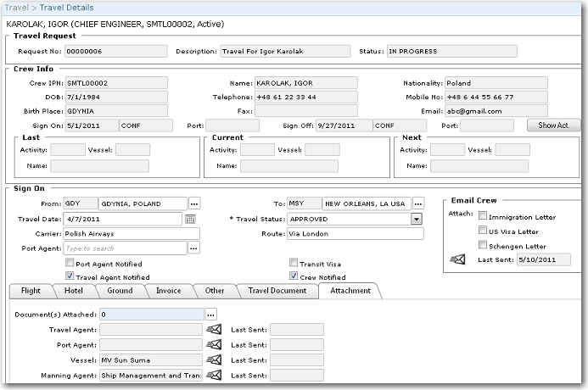This screenshot has width=588, height=390.
Task: Enable the Port Agent Notified checkbox
Action: coord(70,264)
